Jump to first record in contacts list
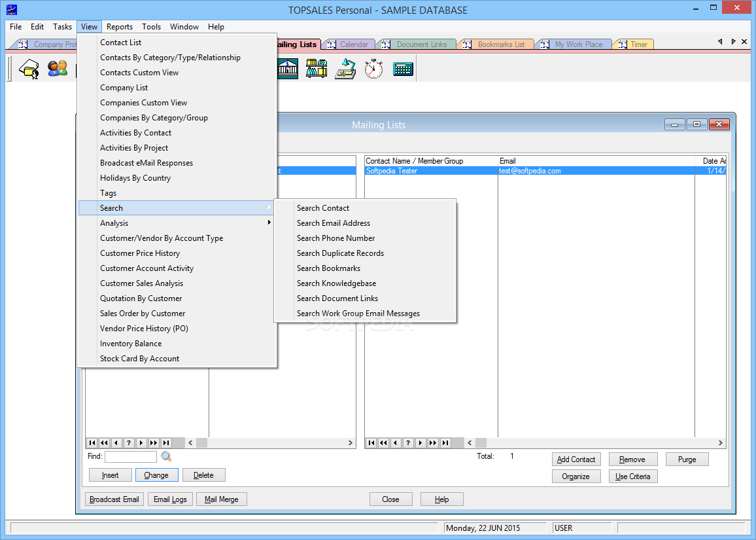 pos(371,442)
